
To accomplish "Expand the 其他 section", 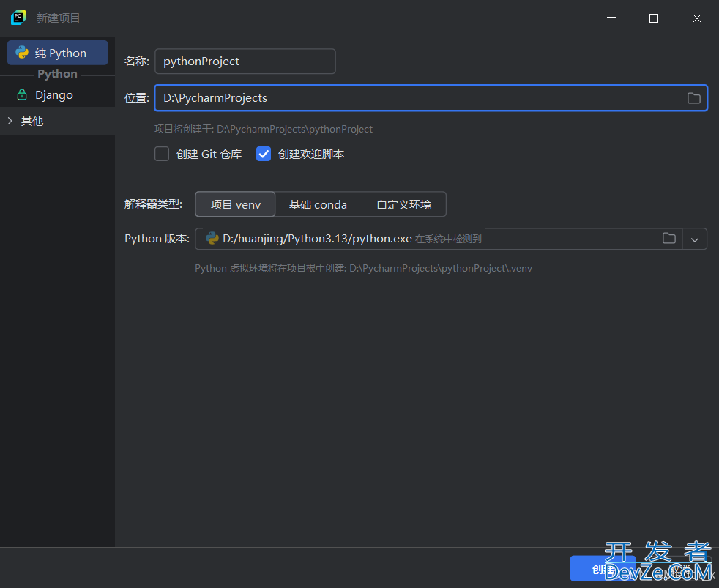I will [10, 121].
